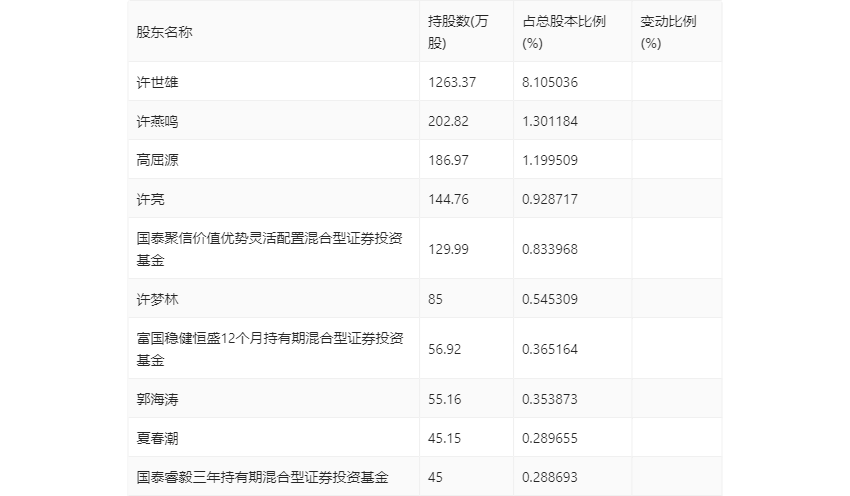Viewport: 850px width, 496px height.
Task: Select the 国泰睿毅三年持有期 fund name
Action: click(x=262, y=478)
